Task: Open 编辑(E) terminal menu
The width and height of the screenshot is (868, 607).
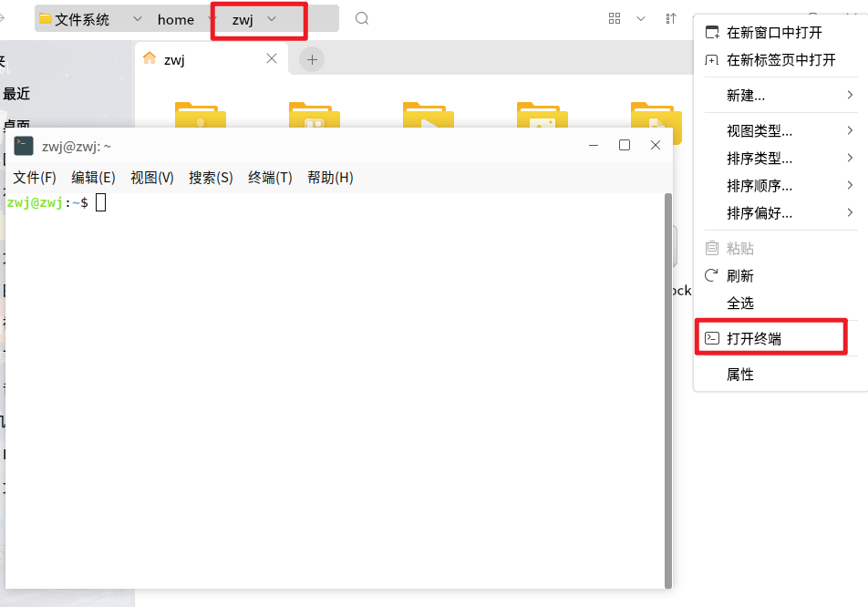Action: tap(93, 178)
